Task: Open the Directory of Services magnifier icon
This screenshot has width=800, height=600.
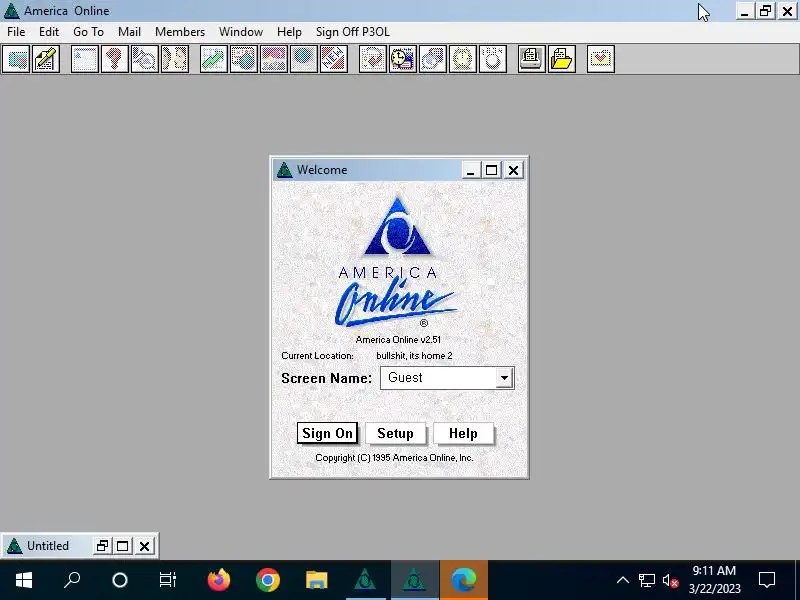Action: click(145, 59)
